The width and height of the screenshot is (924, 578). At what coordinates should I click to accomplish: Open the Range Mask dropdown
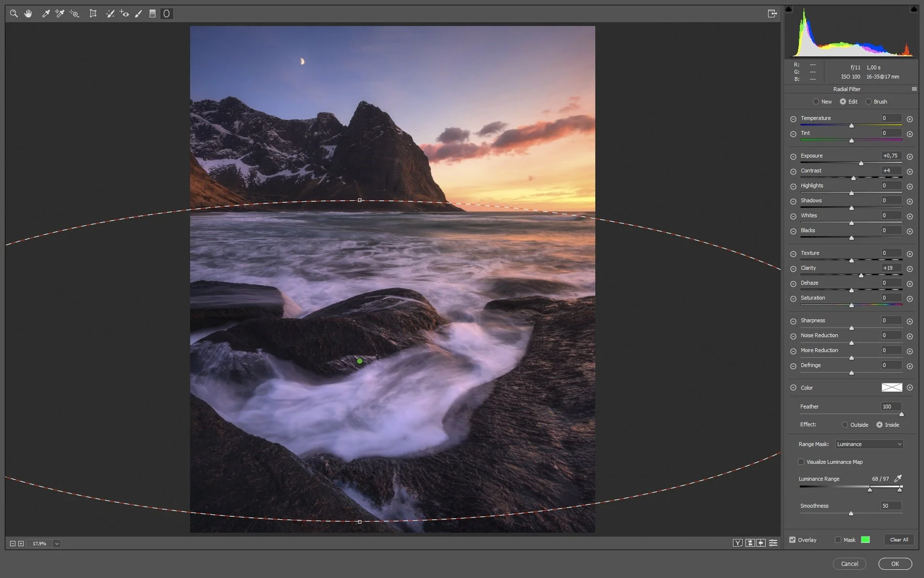tap(869, 444)
